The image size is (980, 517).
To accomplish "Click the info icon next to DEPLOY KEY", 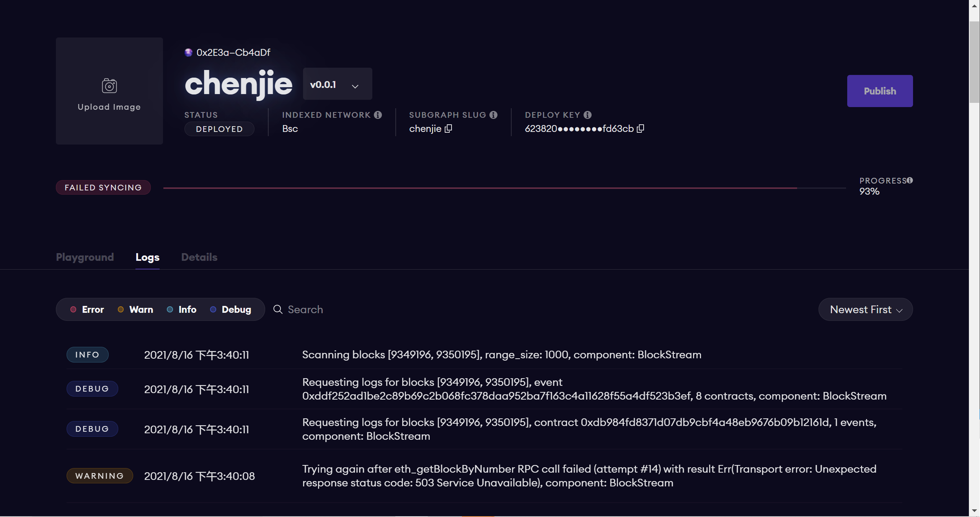I will (x=587, y=114).
